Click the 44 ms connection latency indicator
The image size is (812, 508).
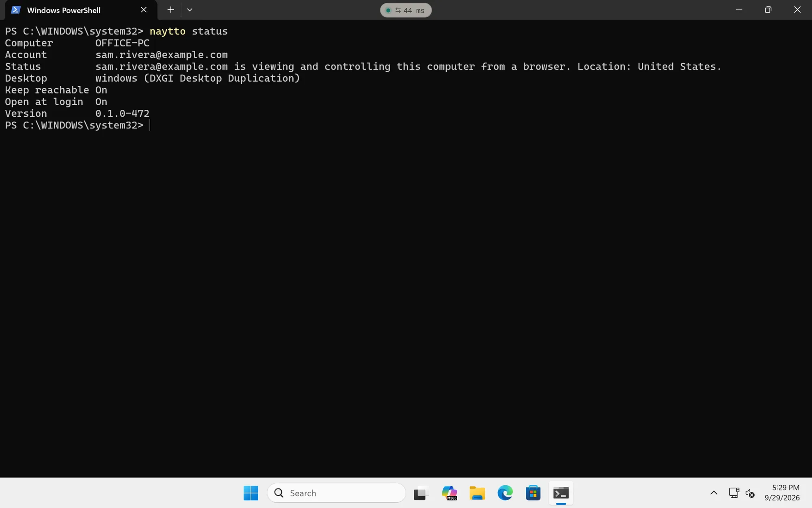click(x=406, y=10)
